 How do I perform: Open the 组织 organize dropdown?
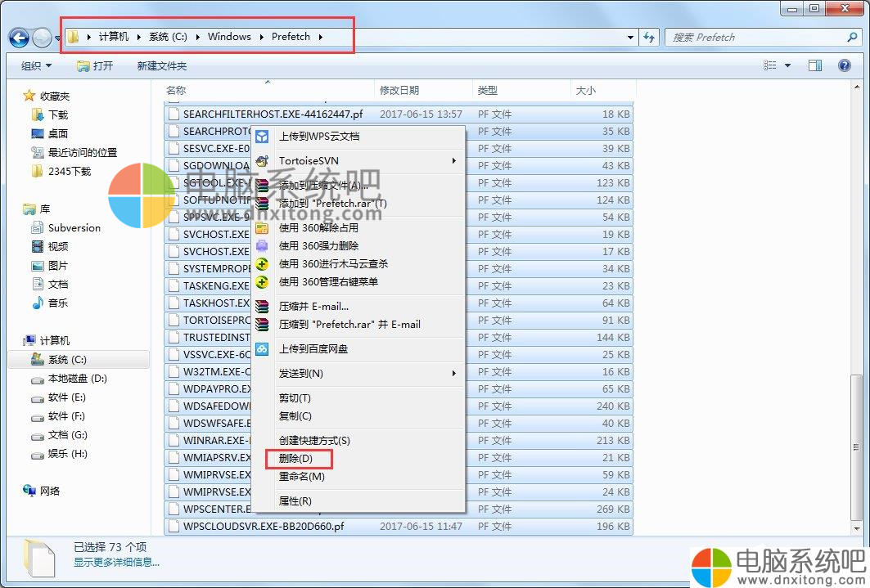click(36, 65)
